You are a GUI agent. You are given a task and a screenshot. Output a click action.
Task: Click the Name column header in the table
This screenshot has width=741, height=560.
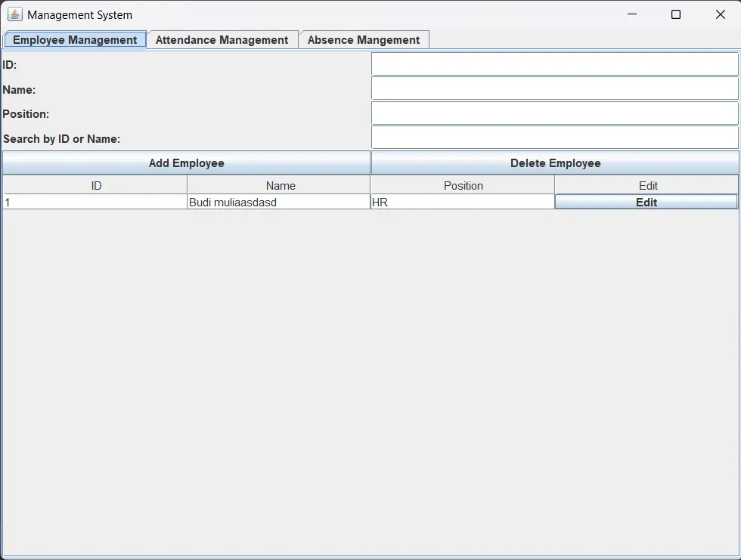point(280,185)
